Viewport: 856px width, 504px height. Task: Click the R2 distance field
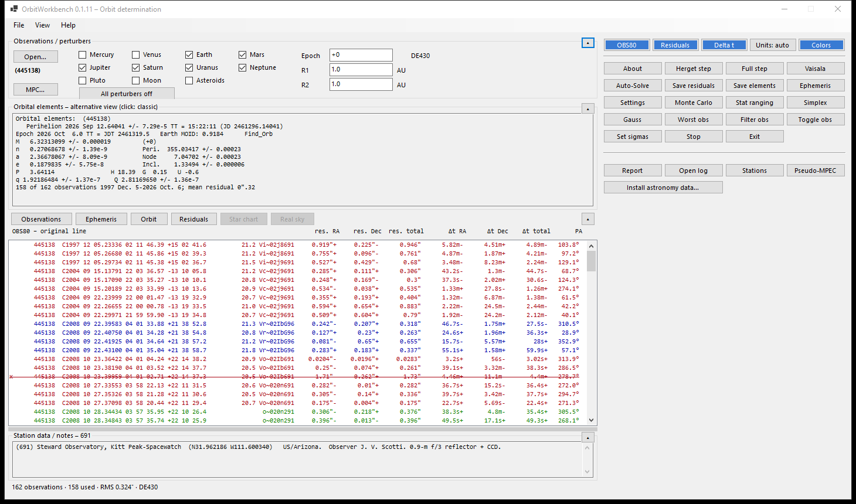click(361, 84)
